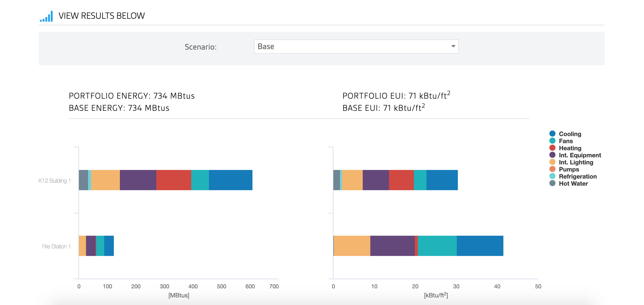Toggle Fans legend entry

pyautogui.click(x=566, y=141)
